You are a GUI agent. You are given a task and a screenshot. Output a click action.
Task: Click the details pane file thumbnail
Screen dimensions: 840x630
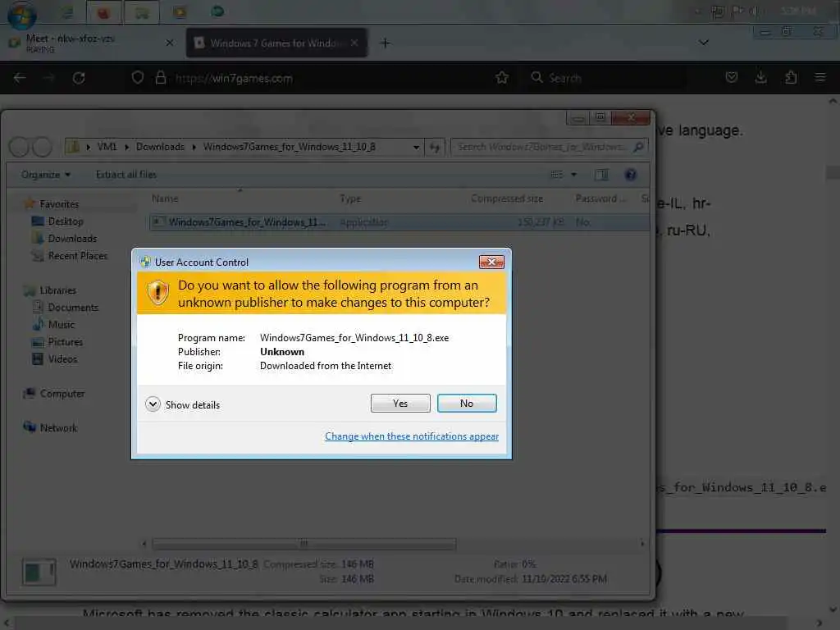coord(39,572)
